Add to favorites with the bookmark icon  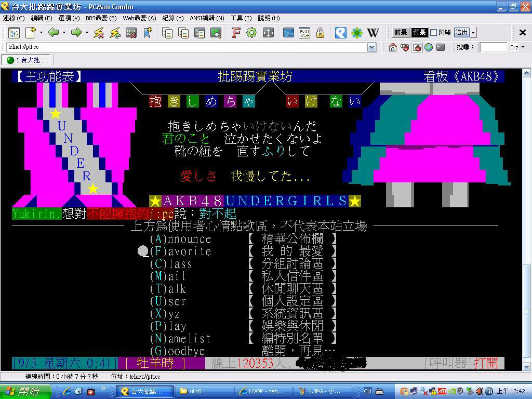coord(148,33)
